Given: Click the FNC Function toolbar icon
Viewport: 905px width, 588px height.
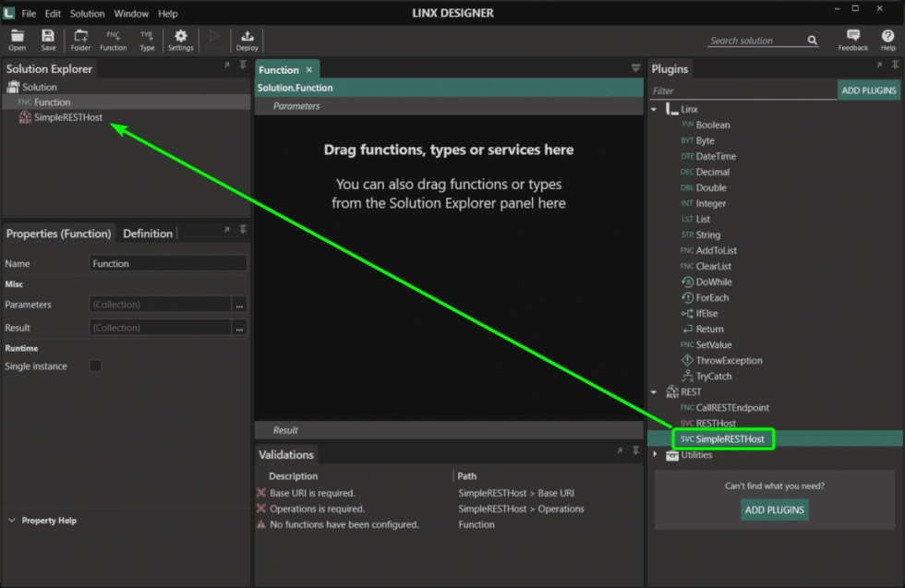Looking at the screenshot, I should [x=113, y=38].
